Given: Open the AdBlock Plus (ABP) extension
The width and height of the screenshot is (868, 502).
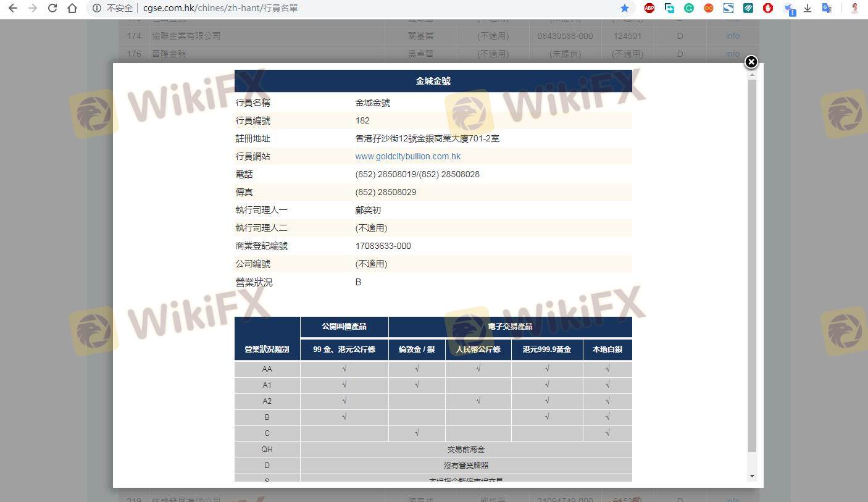Looking at the screenshot, I should pyautogui.click(x=649, y=8).
